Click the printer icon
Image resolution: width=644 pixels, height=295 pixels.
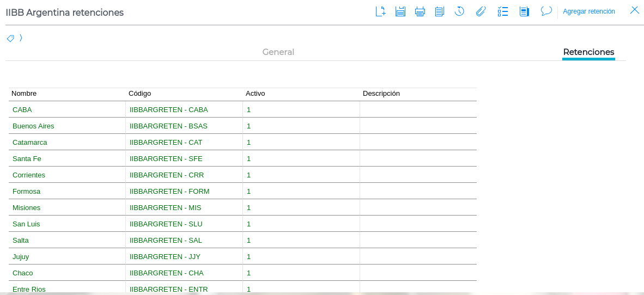[x=420, y=11]
